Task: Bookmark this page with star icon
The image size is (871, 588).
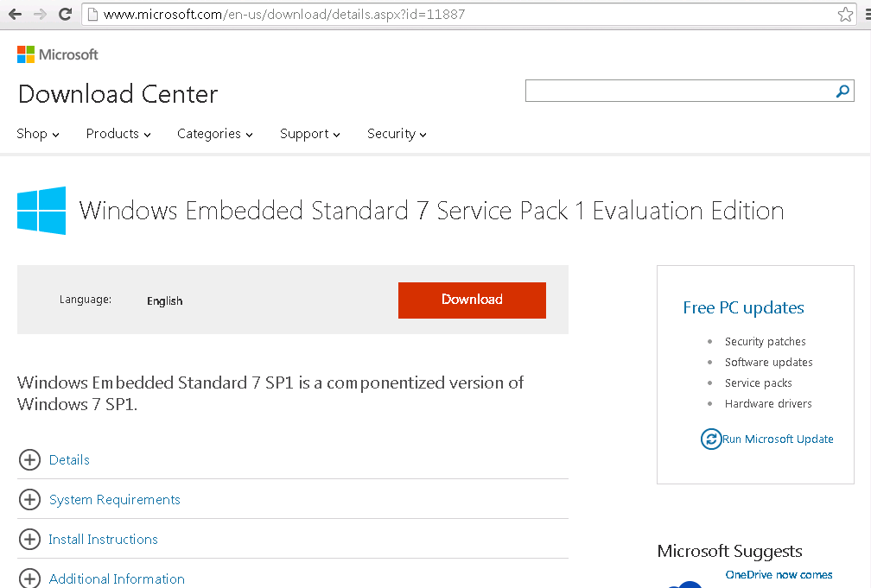Action: 845,15
